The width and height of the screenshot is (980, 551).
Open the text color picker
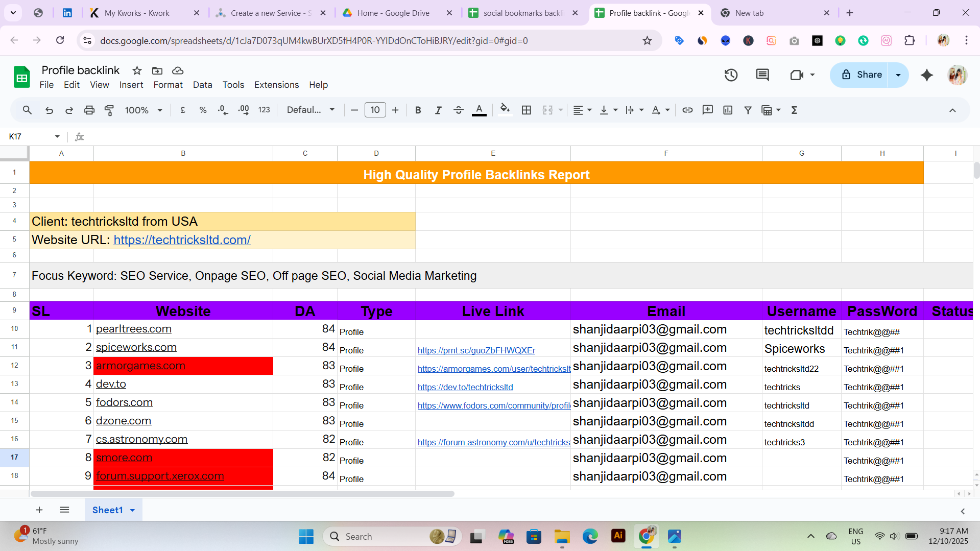(479, 110)
